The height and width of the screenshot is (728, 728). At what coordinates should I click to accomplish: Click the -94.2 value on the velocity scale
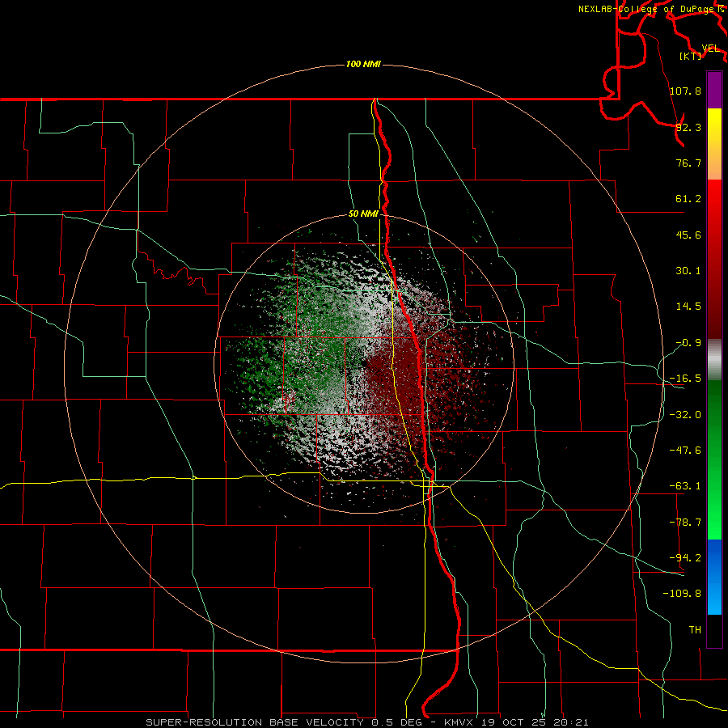point(685,558)
